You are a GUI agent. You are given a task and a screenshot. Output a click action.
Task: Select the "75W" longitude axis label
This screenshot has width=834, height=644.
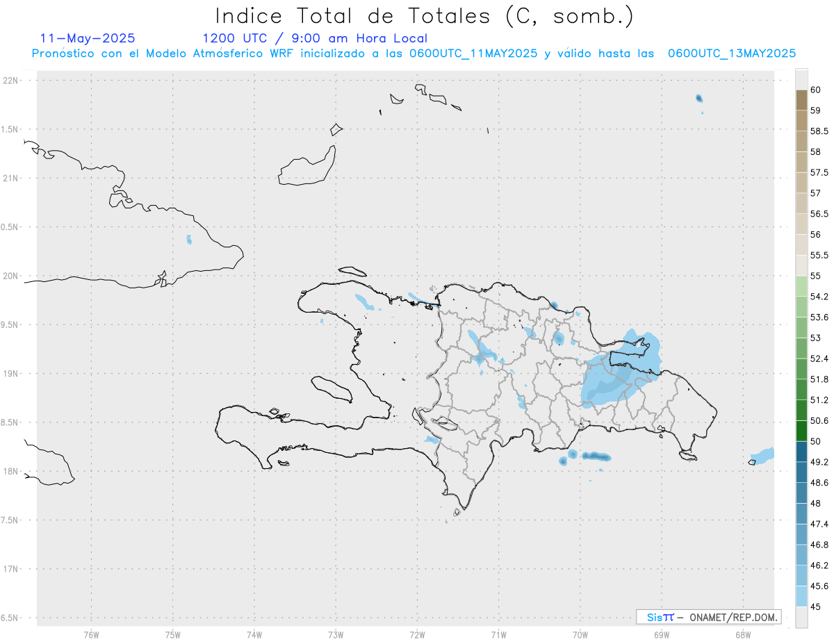[x=173, y=634]
